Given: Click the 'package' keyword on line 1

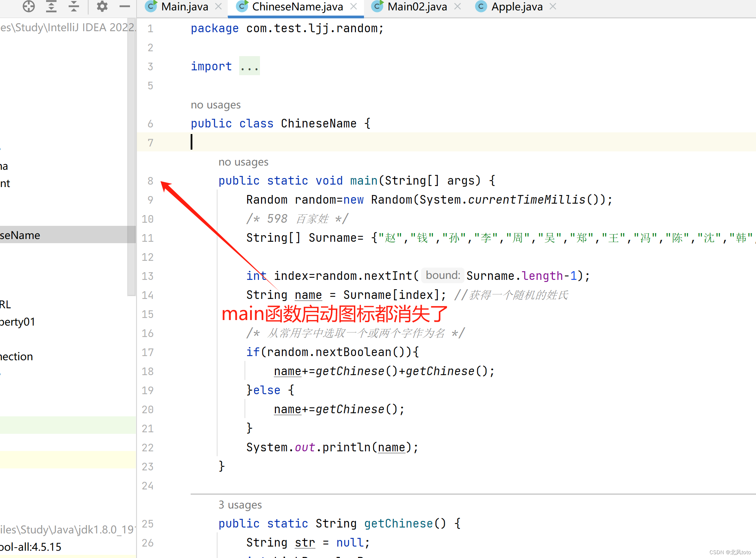Looking at the screenshot, I should [x=215, y=28].
